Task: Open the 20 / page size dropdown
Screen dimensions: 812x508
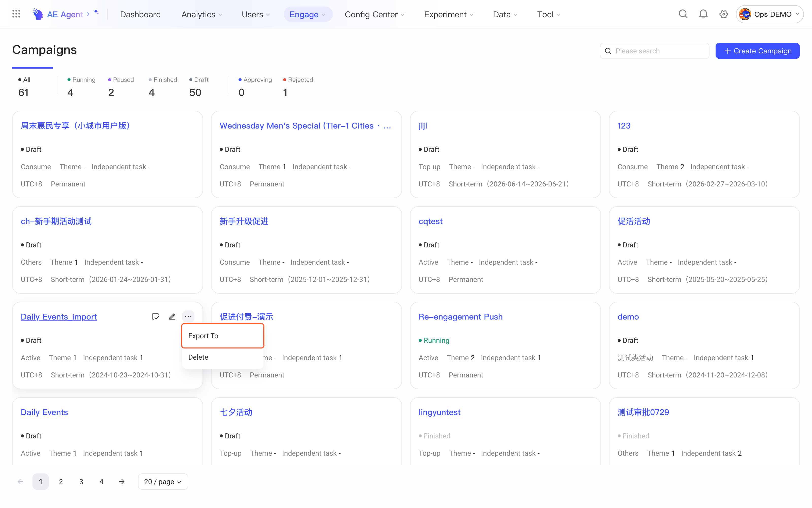Action: click(163, 482)
